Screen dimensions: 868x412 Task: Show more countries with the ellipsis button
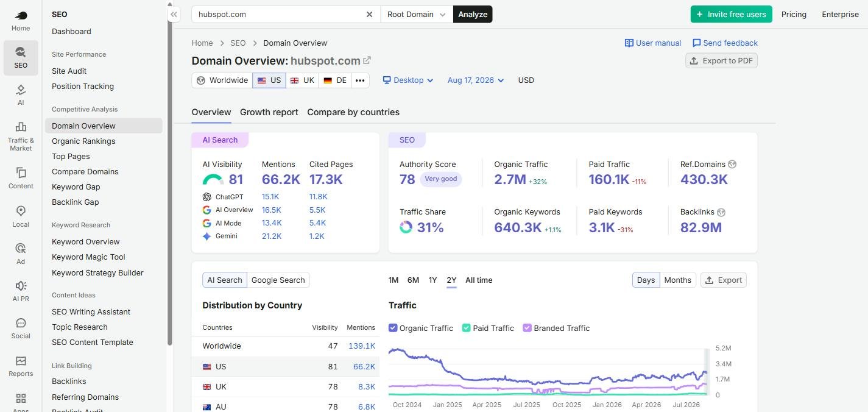(360, 80)
